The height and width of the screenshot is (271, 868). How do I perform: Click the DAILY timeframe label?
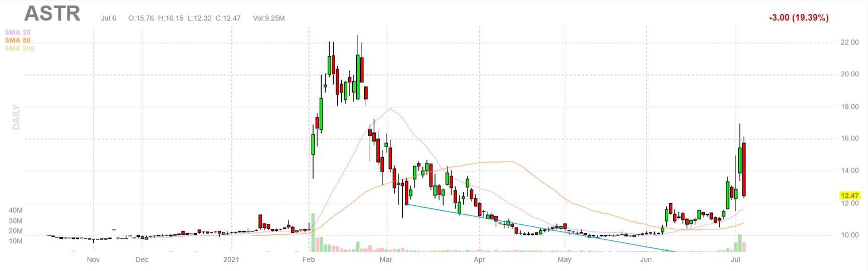click(x=16, y=117)
